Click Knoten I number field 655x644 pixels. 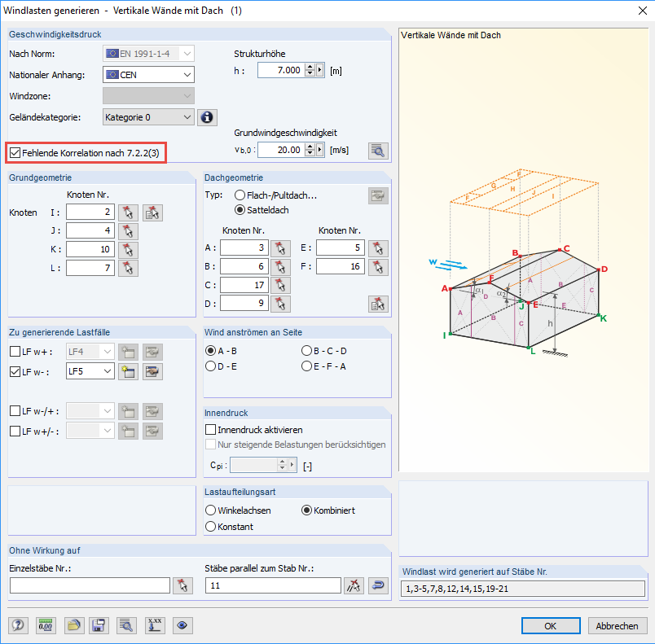(90, 212)
